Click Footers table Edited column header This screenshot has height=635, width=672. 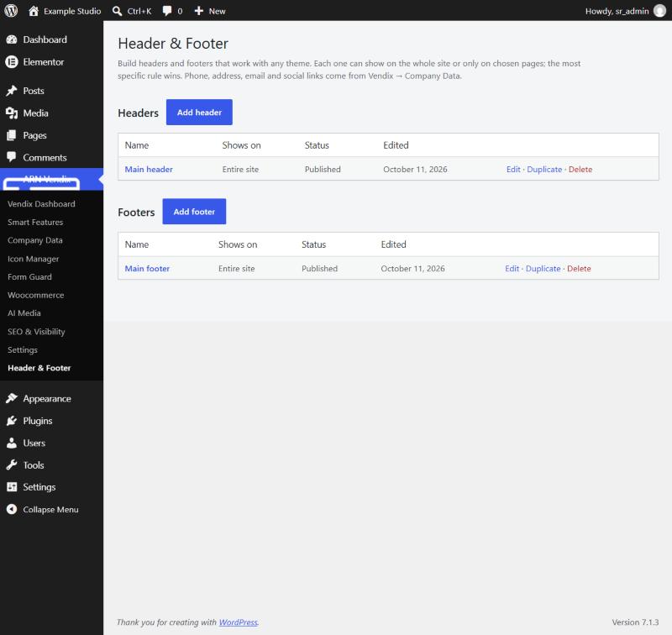point(393,244)
